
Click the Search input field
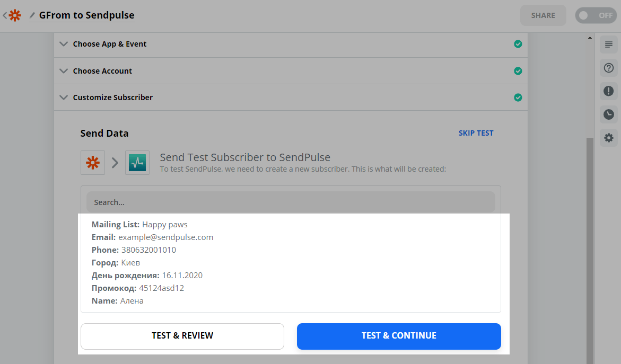[291, 202]
